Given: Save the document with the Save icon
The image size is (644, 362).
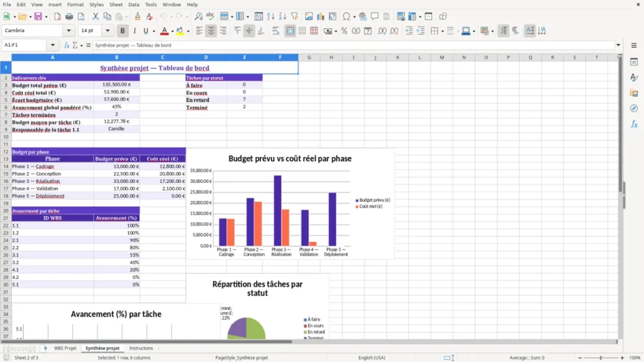Looking at the screenshot, I should [38, 16].
